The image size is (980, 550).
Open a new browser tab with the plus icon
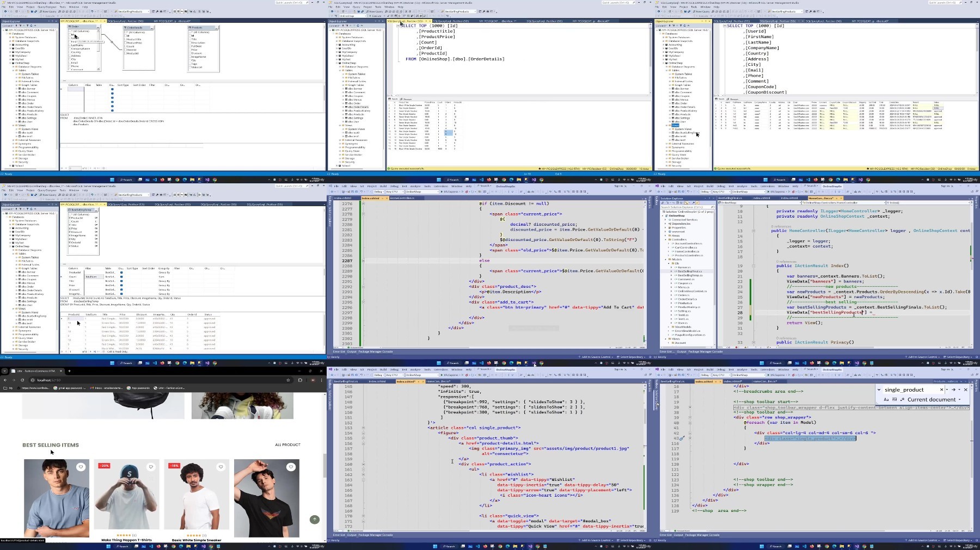click(x=69, y=371)
